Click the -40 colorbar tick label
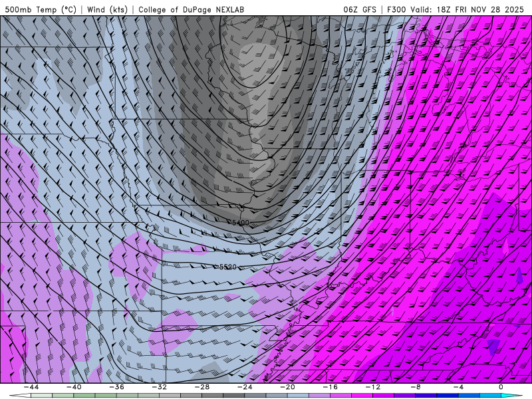This screenshot has width=532, height=399. pyautogui.click(x=74, y=387)
